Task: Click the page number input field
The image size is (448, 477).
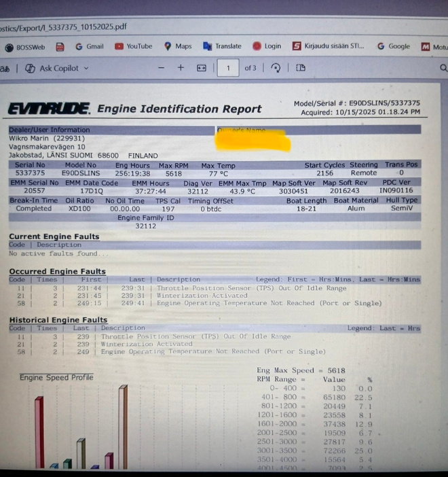Action: [x=228, y=68]
